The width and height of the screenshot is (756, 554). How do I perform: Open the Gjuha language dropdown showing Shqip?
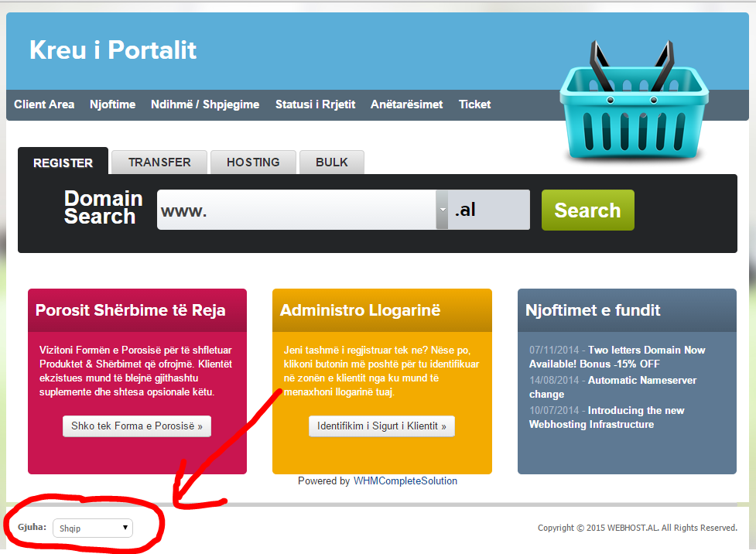[x=93, y=528]
